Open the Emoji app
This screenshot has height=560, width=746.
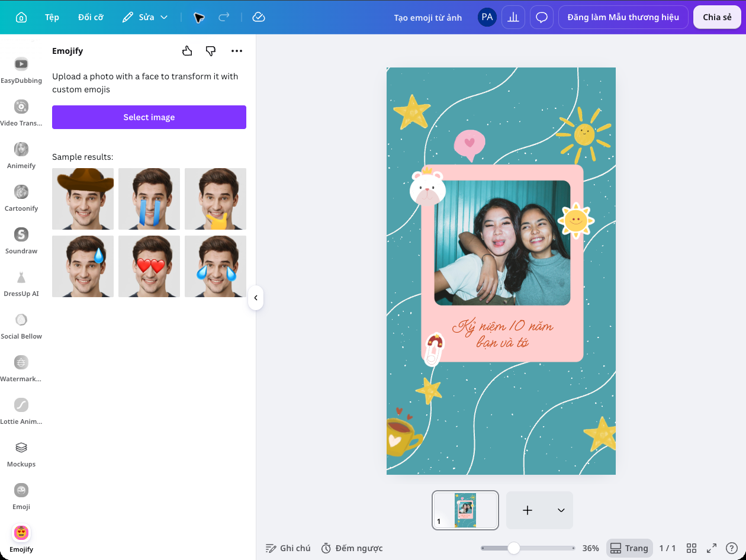21,497
